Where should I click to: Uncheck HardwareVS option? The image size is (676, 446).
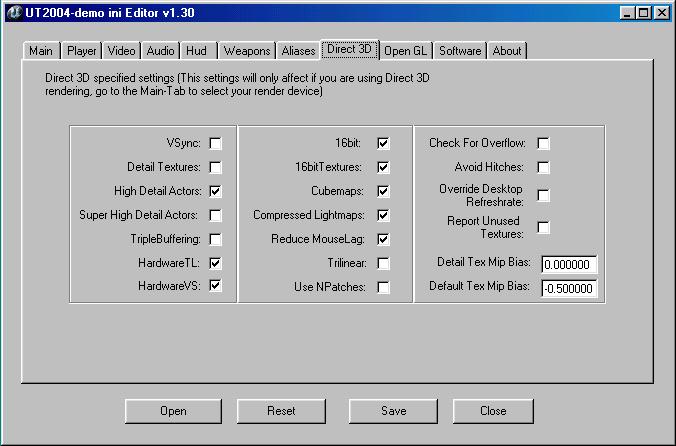point(215,285)
